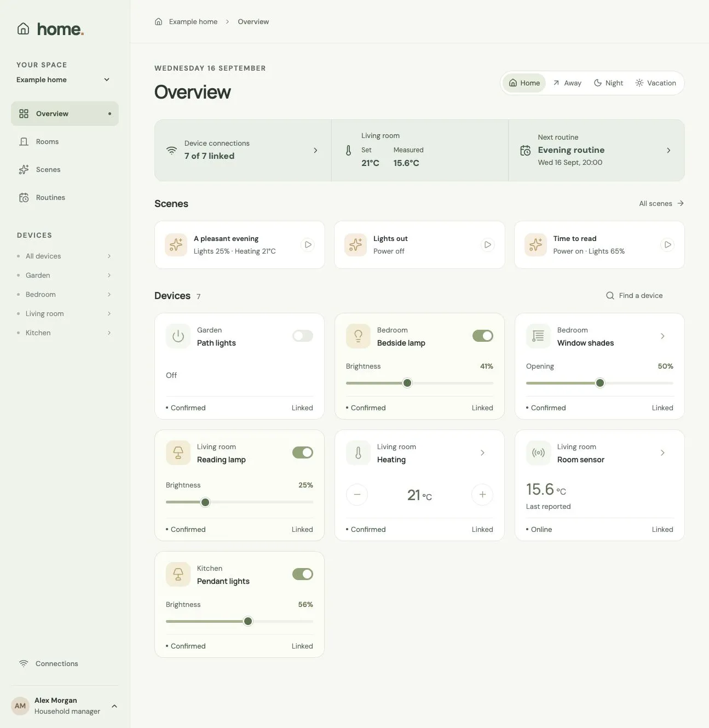Click Example home breadcrumb link
The height and width of the screenshot is (728, 709).
pos(193,22)
